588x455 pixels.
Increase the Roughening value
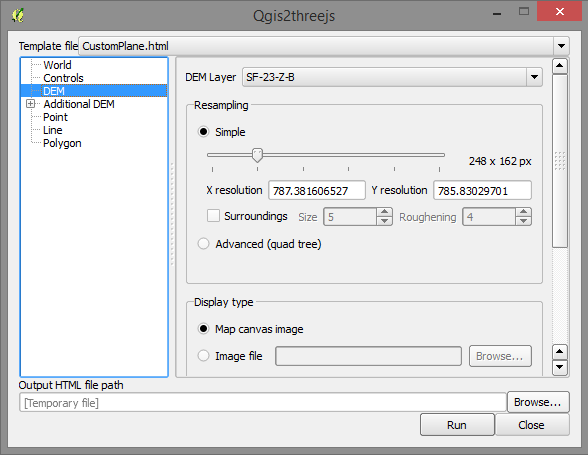click(x=524, y=212)
